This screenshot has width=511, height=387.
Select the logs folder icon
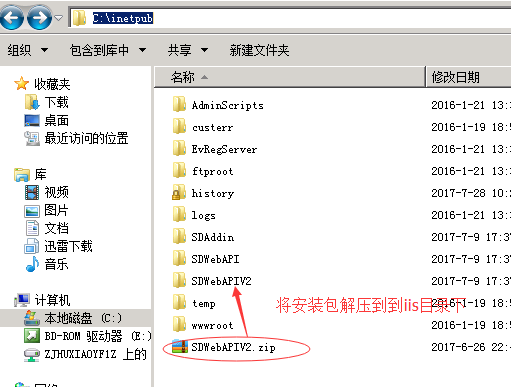point(179,214)
